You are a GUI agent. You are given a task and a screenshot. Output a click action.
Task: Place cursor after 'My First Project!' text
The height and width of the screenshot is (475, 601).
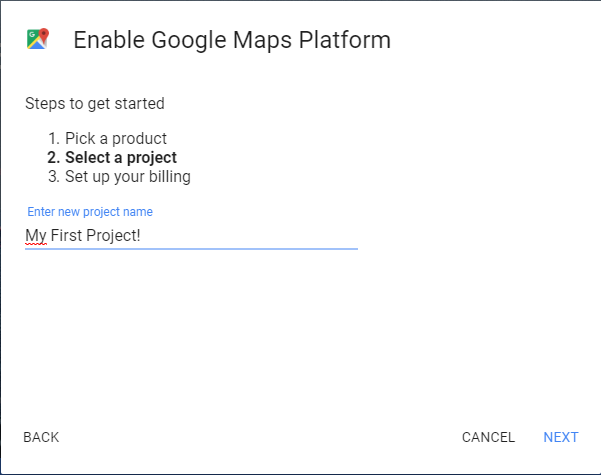pos(141,235)
